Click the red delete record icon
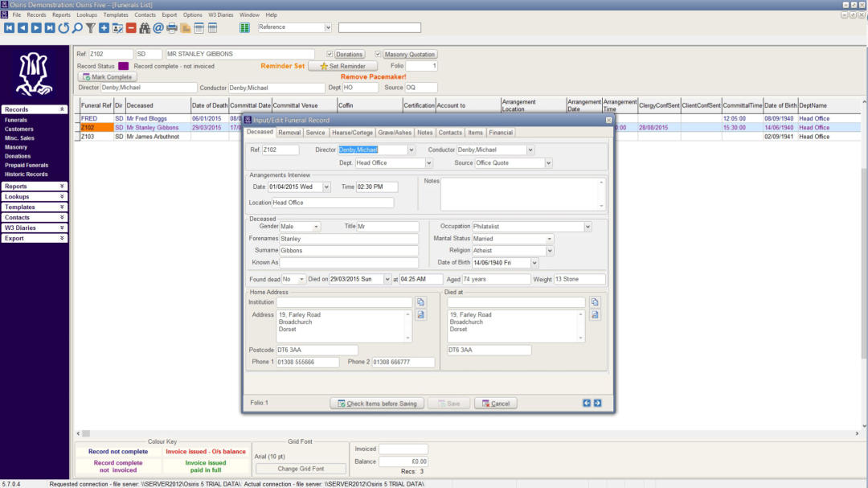This screenshot has width=868, height=488. click(x=131, y=28)
